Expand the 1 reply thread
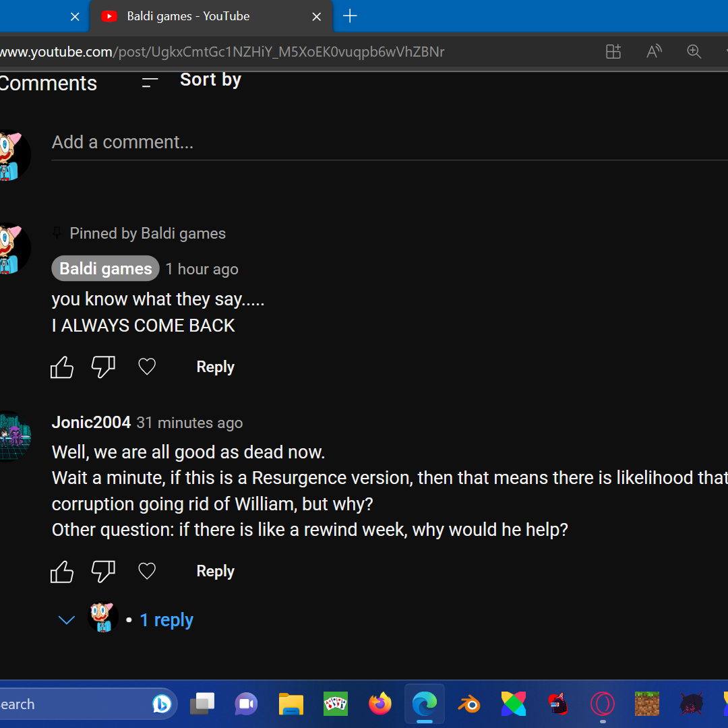This screenshot has height=728, width=728. tap(166, 620)
